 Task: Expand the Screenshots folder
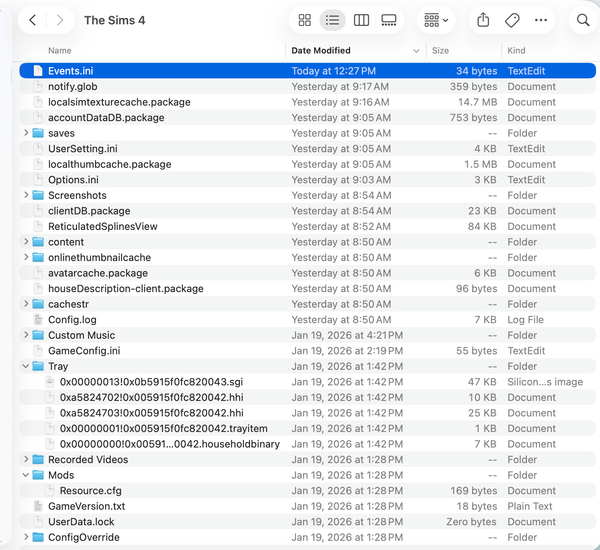26,195
